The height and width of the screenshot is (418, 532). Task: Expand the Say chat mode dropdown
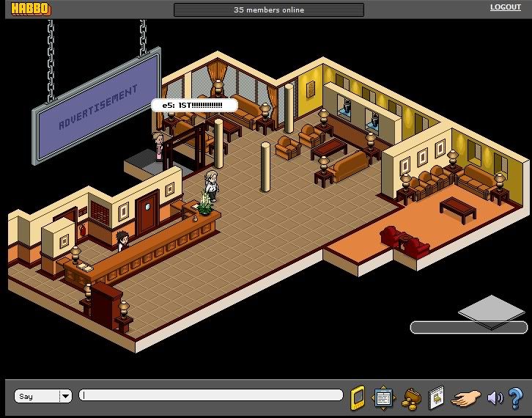tap(65, 396)
